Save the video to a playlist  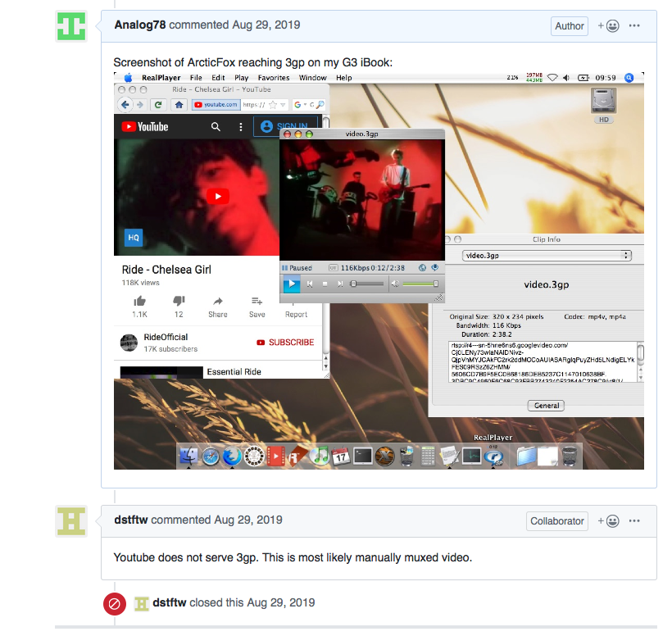[x=257, y=307]
